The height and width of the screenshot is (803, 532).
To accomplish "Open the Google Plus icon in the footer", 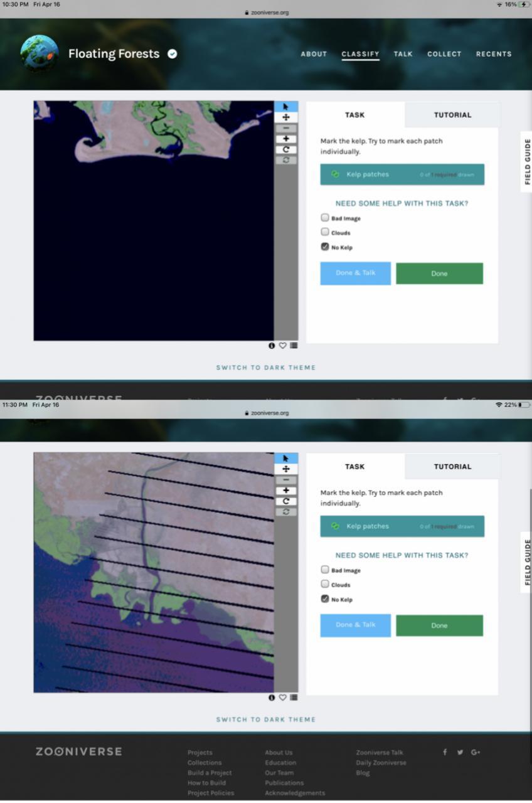I will coord(476,752).
